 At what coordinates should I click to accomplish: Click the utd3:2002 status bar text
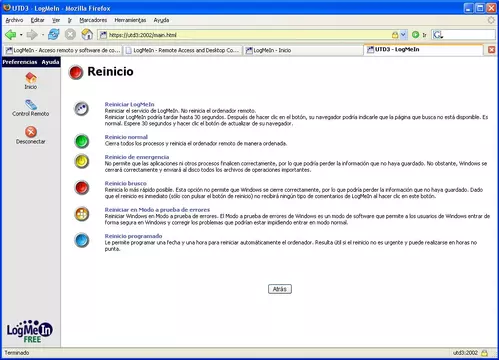465,353
